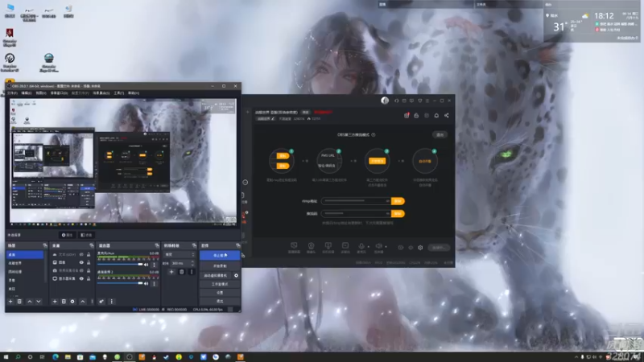Click the start virtual camera button
The width and height of the screenshot is (644, 362).
click(x=216, y=275)
